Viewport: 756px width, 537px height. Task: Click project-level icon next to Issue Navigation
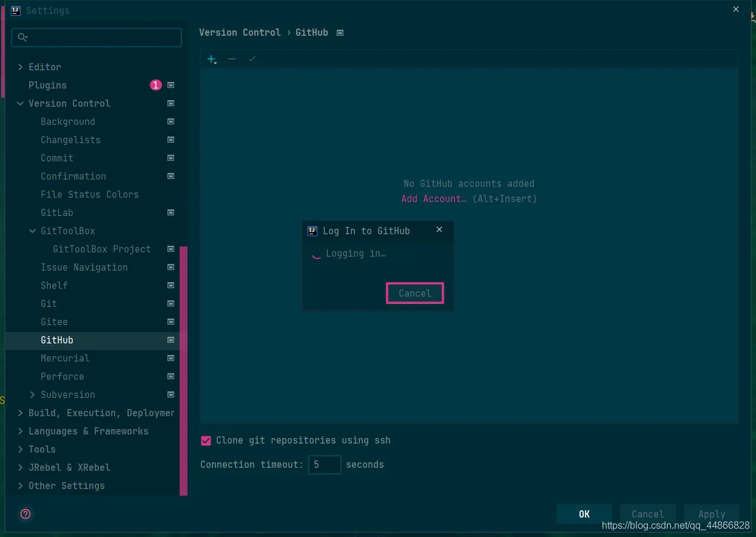click(171, 268)
